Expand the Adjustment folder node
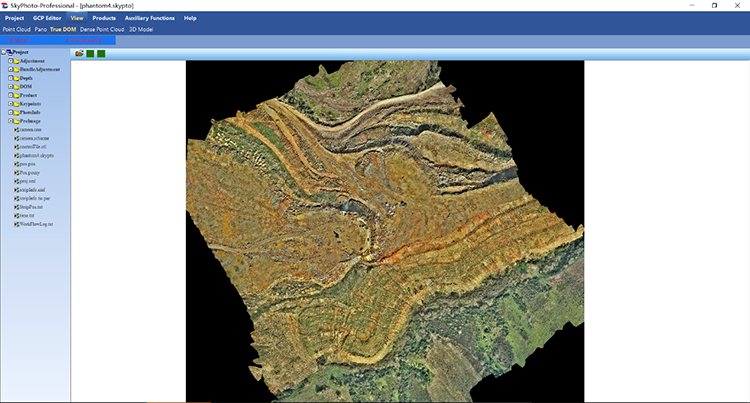 [10, 61]
